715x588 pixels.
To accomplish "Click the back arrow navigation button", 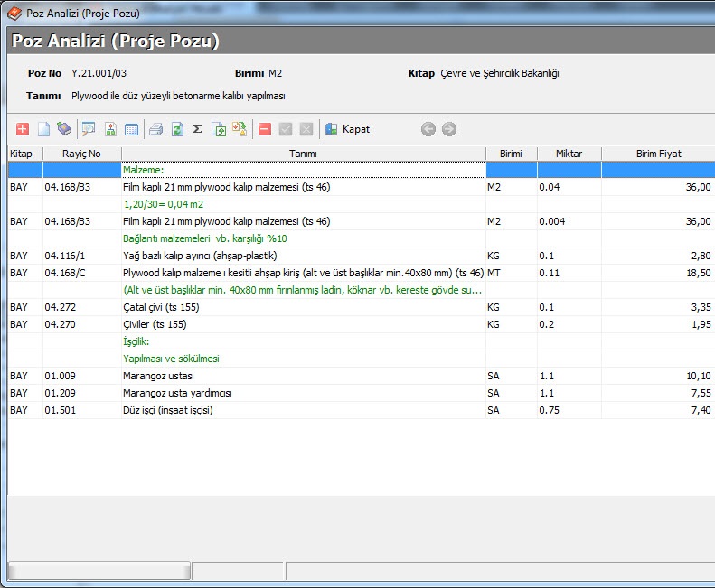I will tap(428, 129).
